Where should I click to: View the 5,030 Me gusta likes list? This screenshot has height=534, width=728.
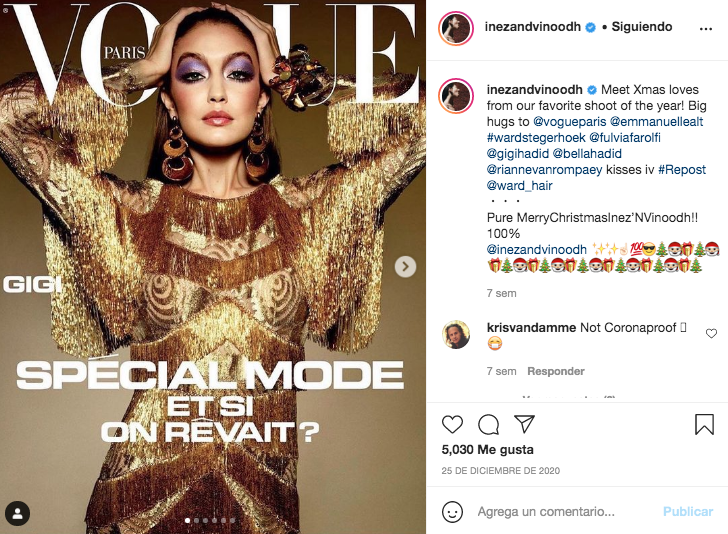pyautogui.click(x=488, y=449)
